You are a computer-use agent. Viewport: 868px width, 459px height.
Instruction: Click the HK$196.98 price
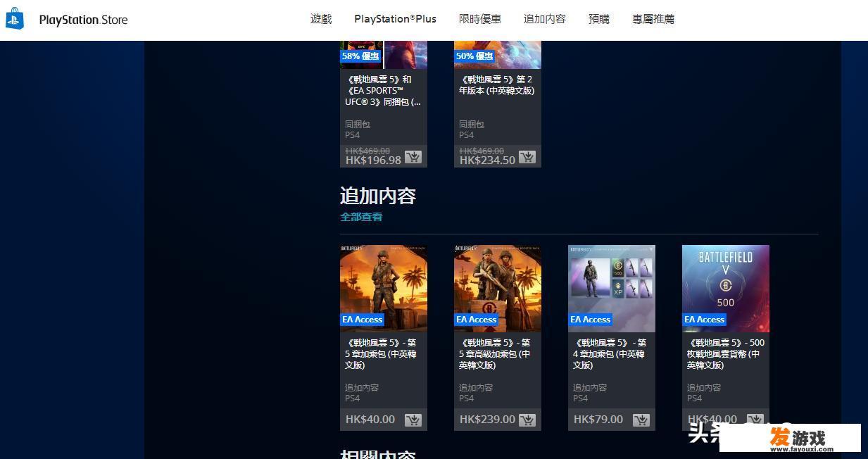373,161
